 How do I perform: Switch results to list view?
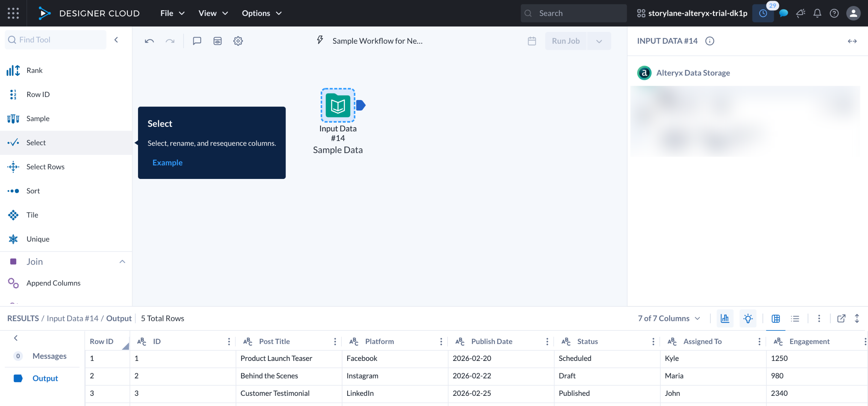tap(795, 318)
